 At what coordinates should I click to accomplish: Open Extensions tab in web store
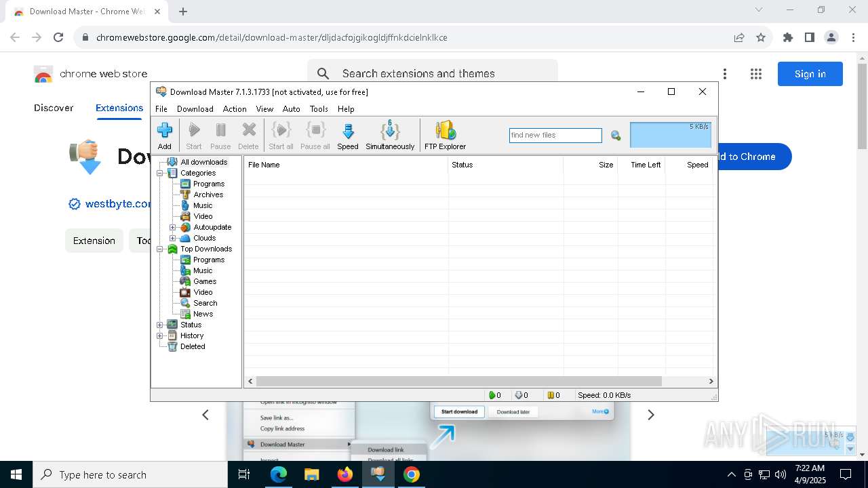click(x=119, y=108)
